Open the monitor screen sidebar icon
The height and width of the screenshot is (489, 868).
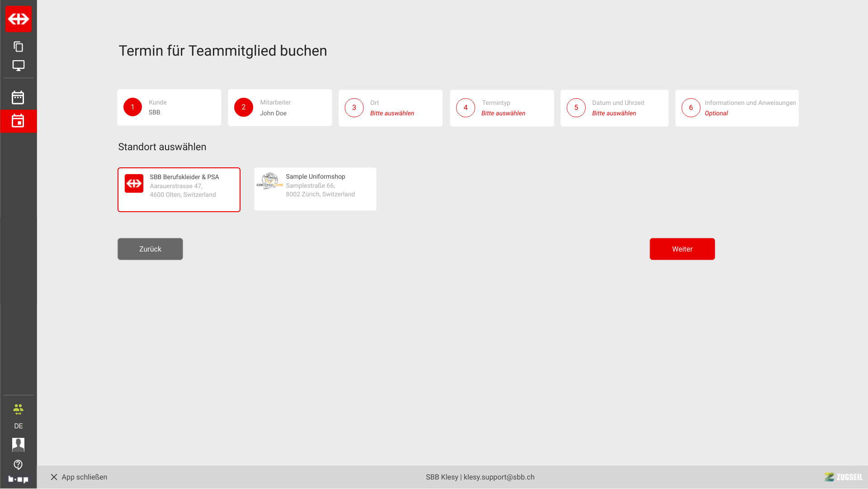click(18, 66)
